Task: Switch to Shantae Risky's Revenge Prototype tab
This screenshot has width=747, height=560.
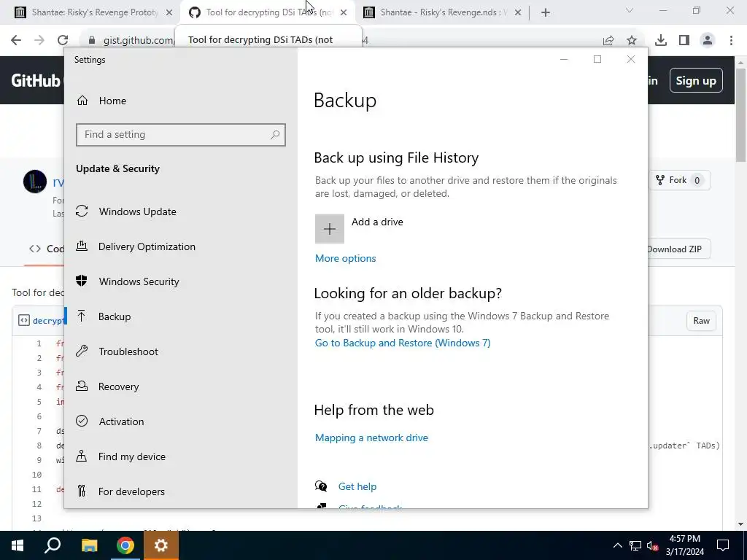Action: point(94,12)
